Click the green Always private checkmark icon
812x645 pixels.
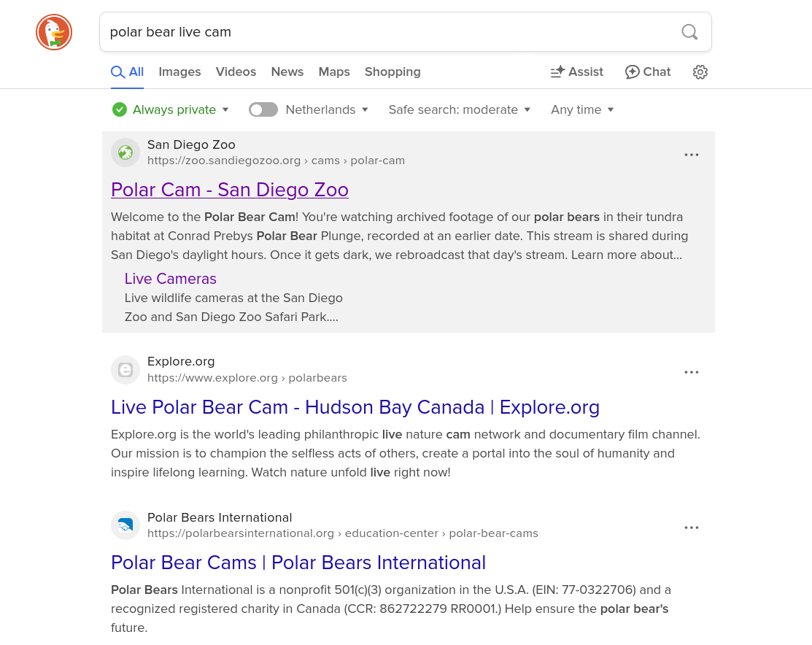pos(120,110)
